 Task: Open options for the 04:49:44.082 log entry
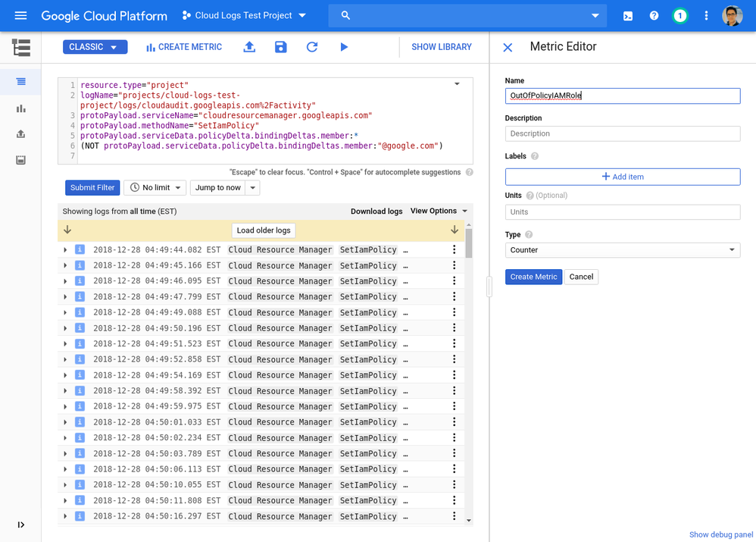(455, 249)
